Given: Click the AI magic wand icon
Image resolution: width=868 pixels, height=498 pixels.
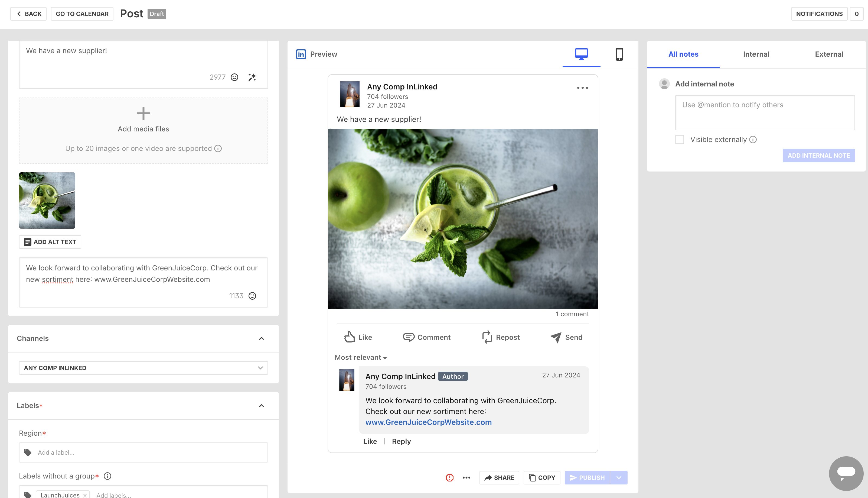Looking at the screenshot, I should pyautogui.click(x=252, y=77).
